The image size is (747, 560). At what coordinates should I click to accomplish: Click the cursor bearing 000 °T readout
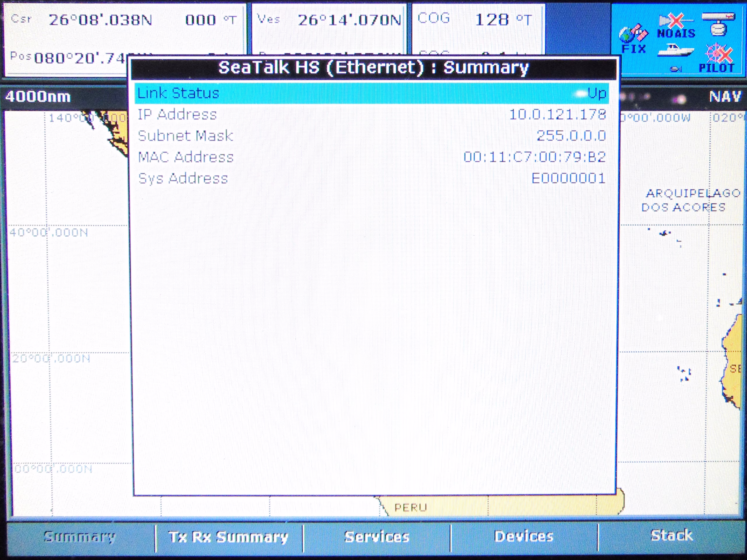click(x=211, y=20)
